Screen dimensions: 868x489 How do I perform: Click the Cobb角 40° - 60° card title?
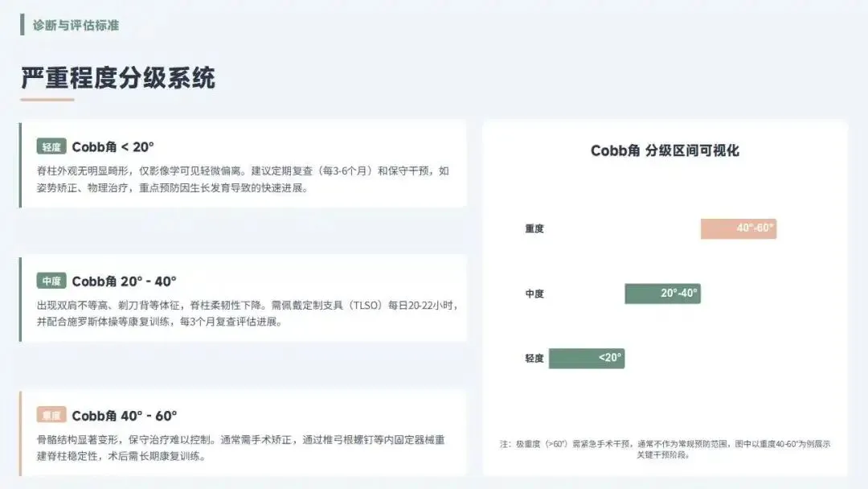point(124,416)
